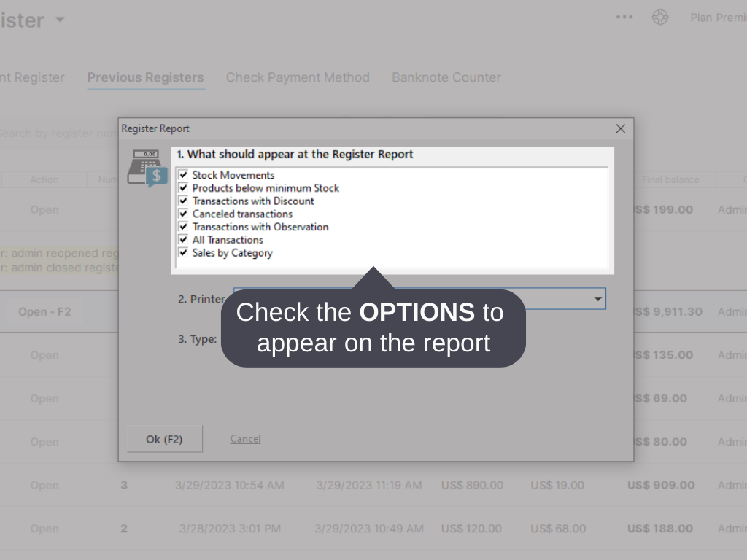This screenshot has width=747, height=560.
Task: Open register number 3 row
Action: (44, 485)
